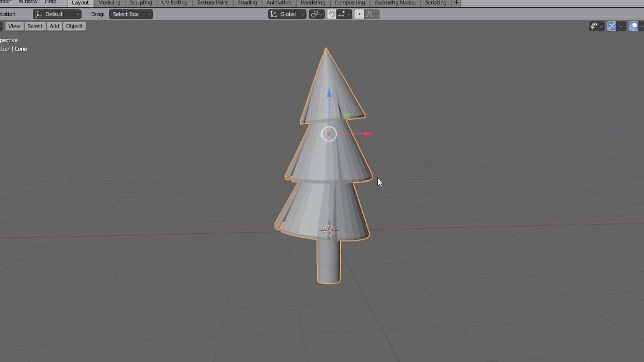
Task: Open the Add menu
Action: (54, 26)
